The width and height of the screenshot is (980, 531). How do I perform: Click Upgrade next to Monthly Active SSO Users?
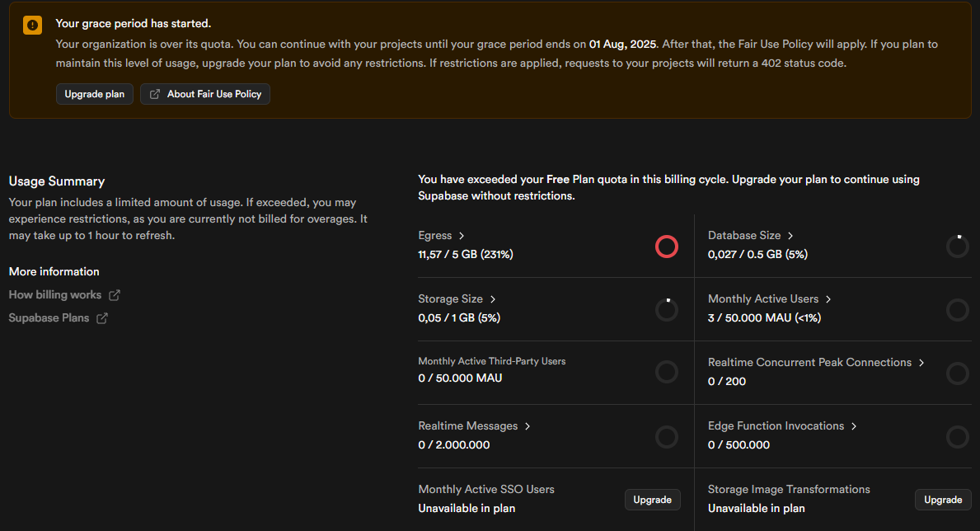point(652,500)
